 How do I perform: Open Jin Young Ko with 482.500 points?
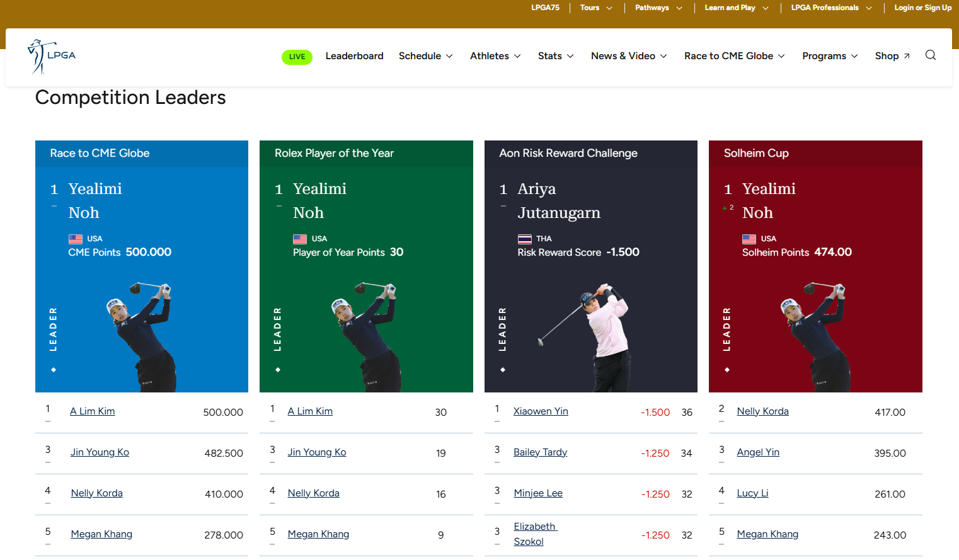(100, 452)
